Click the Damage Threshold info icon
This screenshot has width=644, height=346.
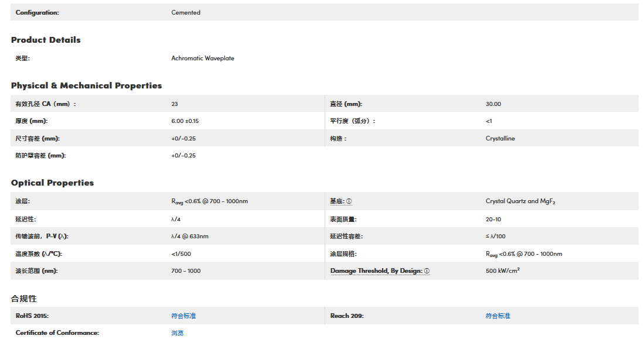(x=427, y=271)
